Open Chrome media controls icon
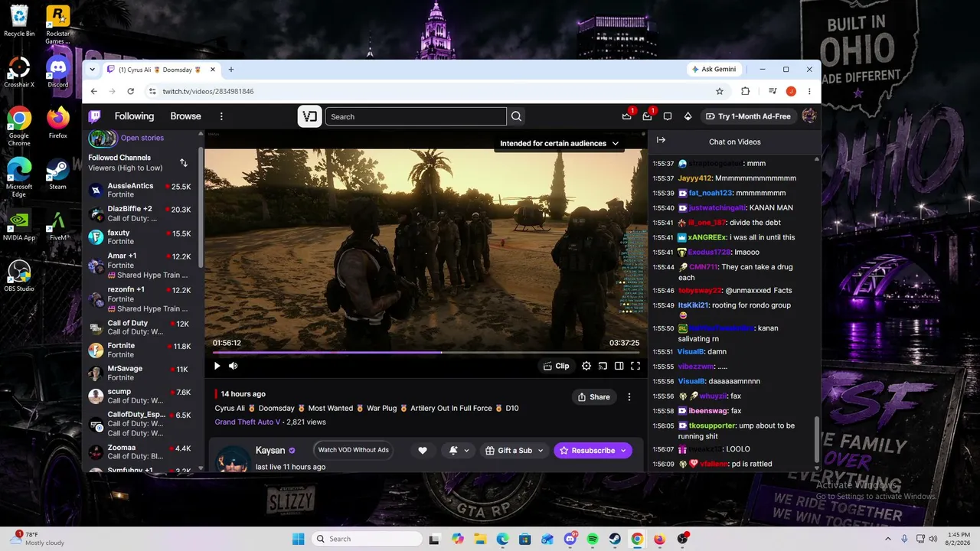 [x=773, y=91]
